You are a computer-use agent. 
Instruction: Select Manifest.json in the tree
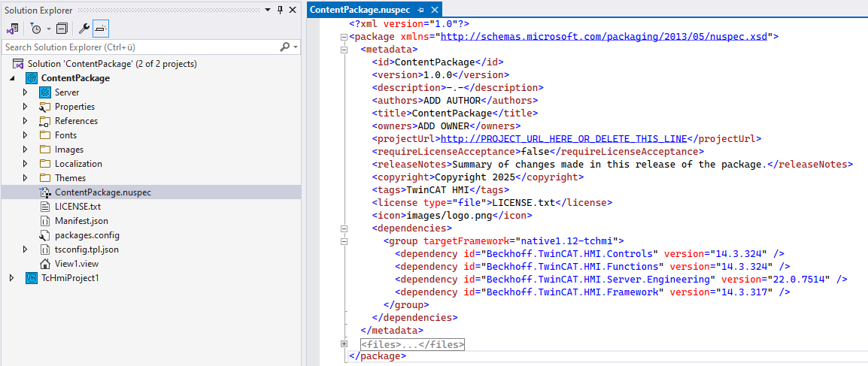(x=81, y=221)
